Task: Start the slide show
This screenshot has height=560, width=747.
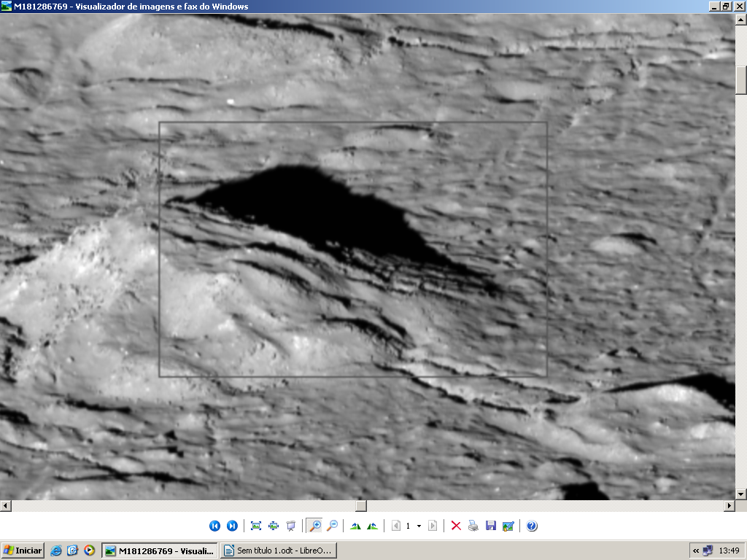Action: [x=291, y=526]
